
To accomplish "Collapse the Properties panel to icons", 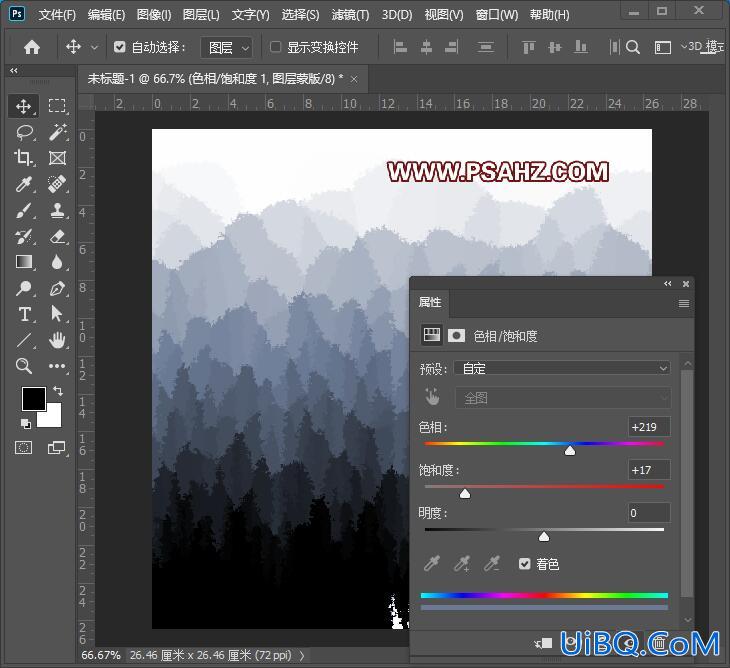I will click(668, 283).
